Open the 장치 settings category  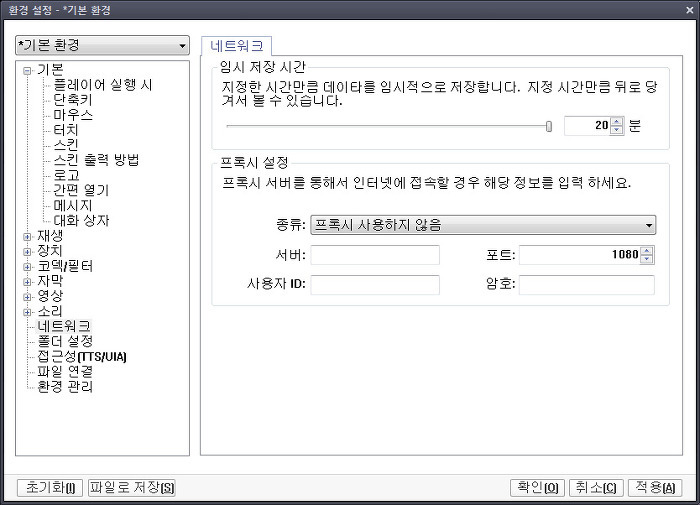click(x=50, y=251)
